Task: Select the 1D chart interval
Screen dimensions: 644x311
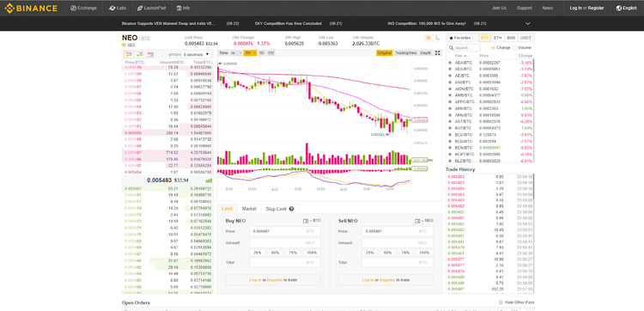Action: tap(262, 53)
